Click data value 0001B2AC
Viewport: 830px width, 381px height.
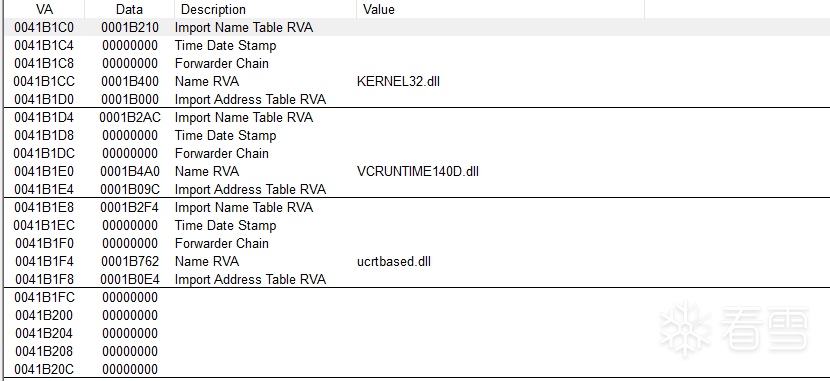coord(130,117)
